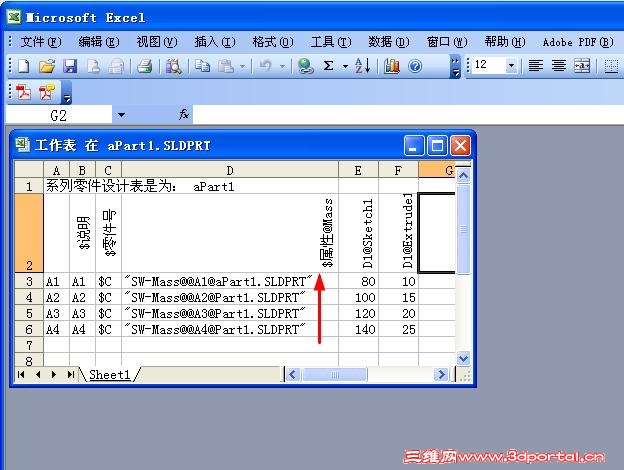Screen dimensions: 624x470
Task: Open the 工具(T) menu
Action: pyautogui.click(x=331, y=42)
